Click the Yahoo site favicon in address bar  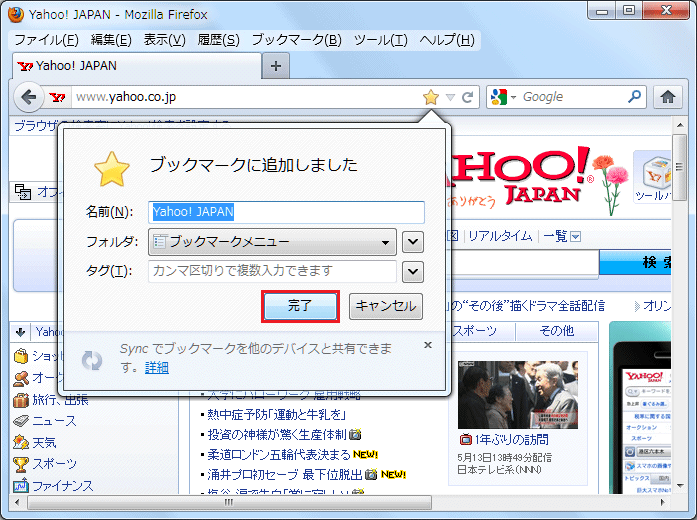point(58,97)
